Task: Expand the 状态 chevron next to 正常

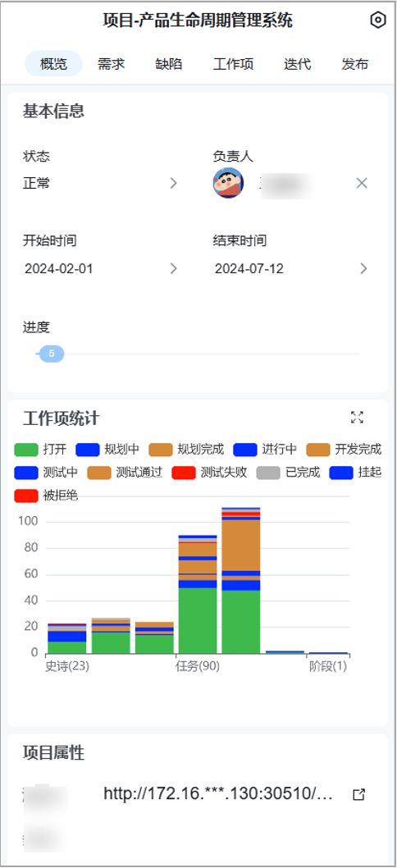Action: [173, 183]
